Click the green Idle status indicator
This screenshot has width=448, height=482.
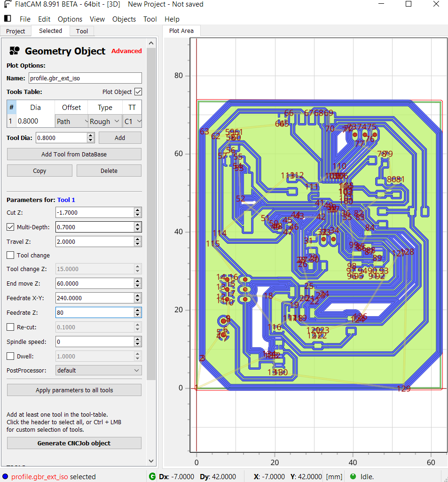pyautogui.click(x=353, y=476)
